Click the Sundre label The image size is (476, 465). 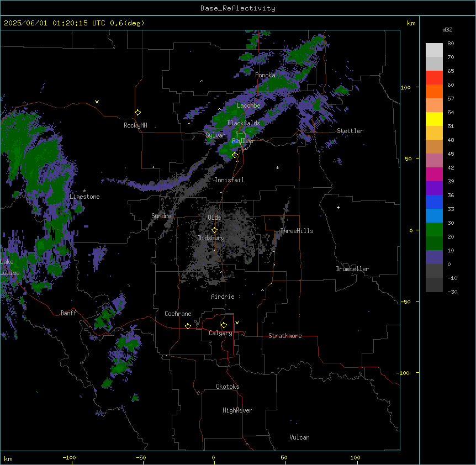[x=161, y=216]
